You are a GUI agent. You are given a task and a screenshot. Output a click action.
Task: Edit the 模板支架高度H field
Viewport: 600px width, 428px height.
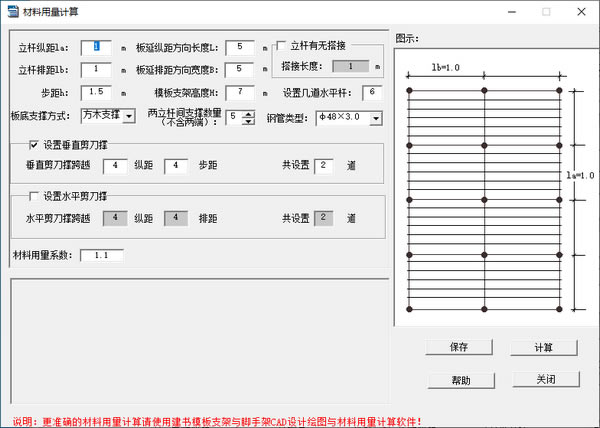[240, 93]
